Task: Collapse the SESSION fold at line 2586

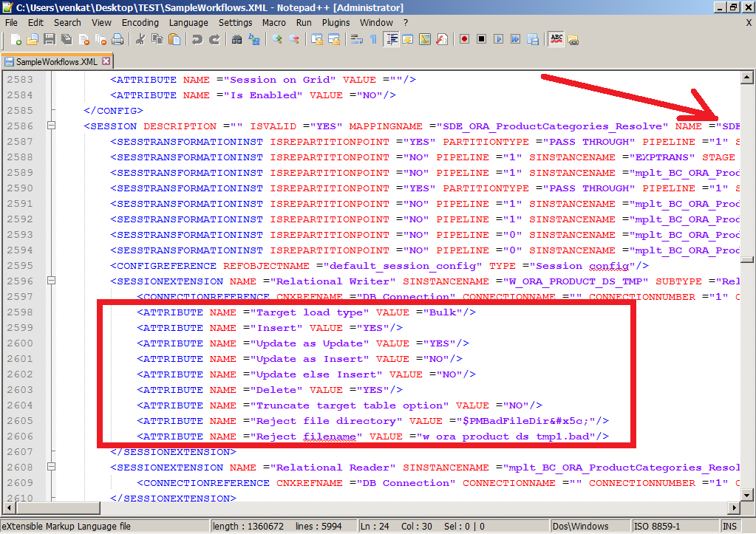Action: (x=51, y=126)
